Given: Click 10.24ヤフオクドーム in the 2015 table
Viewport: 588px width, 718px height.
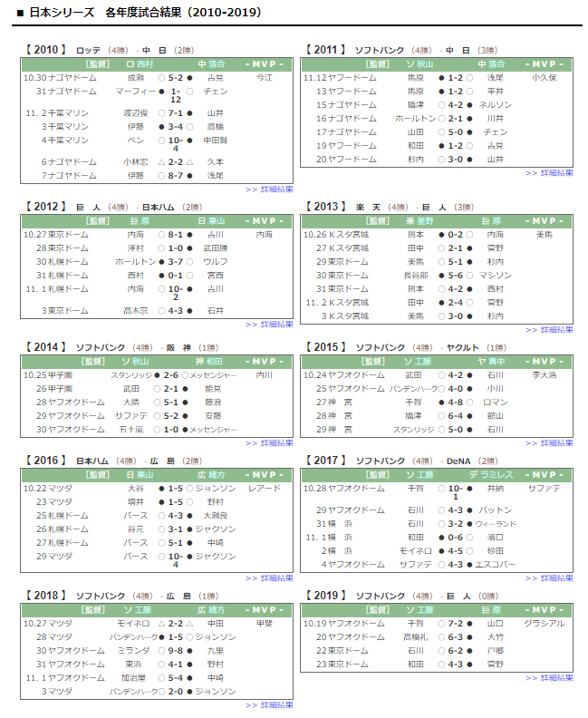Looking at the screenshot, I should [x=344, y=375].
